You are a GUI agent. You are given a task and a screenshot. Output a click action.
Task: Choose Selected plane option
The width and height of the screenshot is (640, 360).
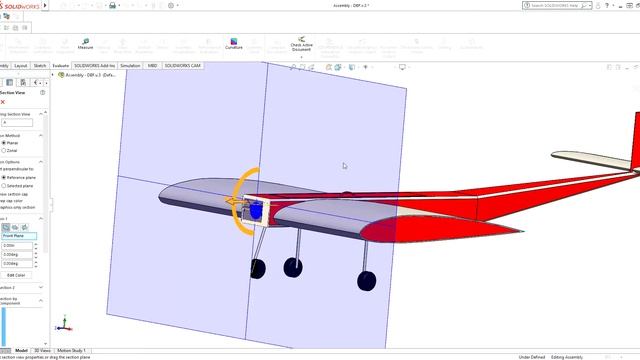(4, 186)
